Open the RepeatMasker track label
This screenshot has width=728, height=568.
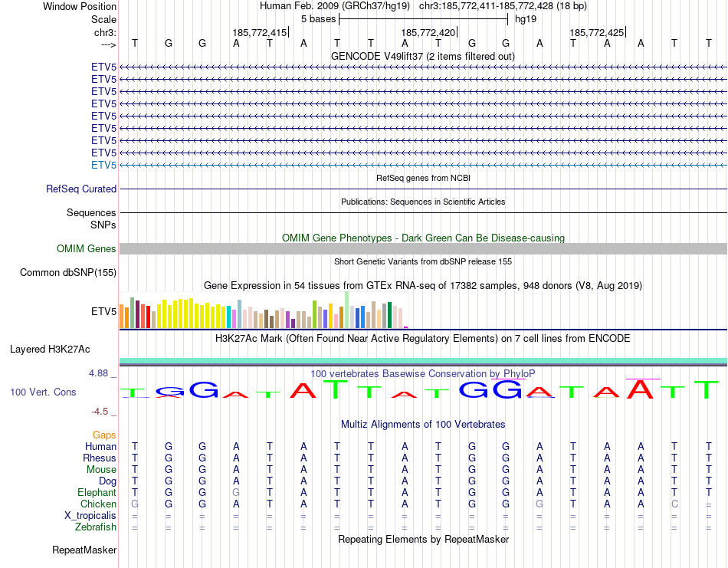pos(84,550)
